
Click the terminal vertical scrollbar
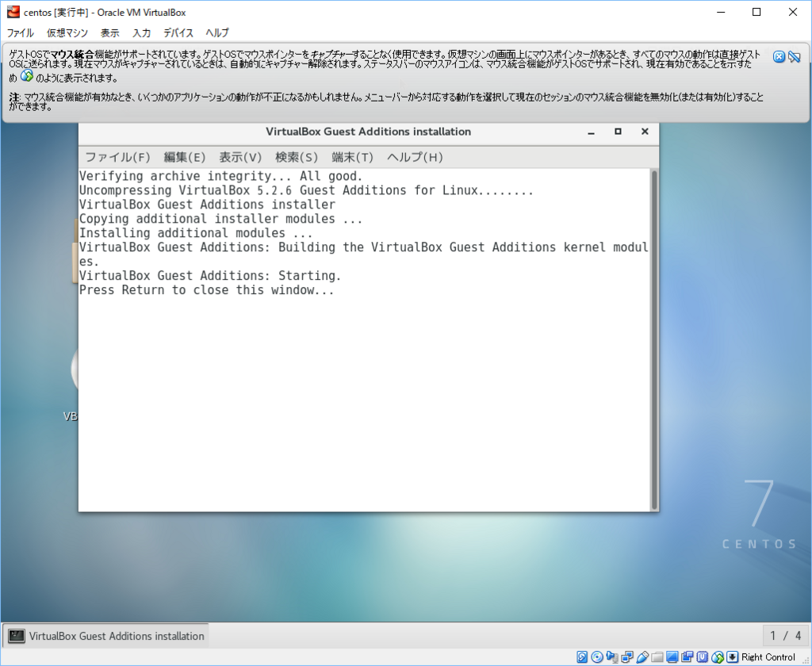pos(654,339)
